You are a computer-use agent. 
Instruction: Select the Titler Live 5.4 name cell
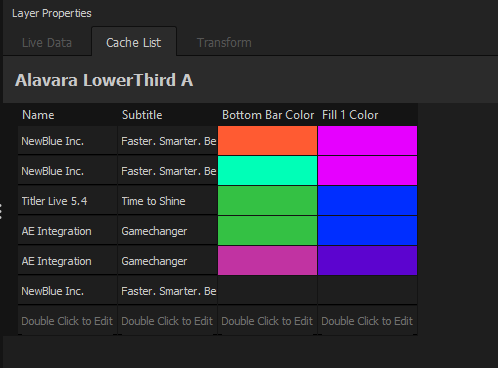pos(68,200)
